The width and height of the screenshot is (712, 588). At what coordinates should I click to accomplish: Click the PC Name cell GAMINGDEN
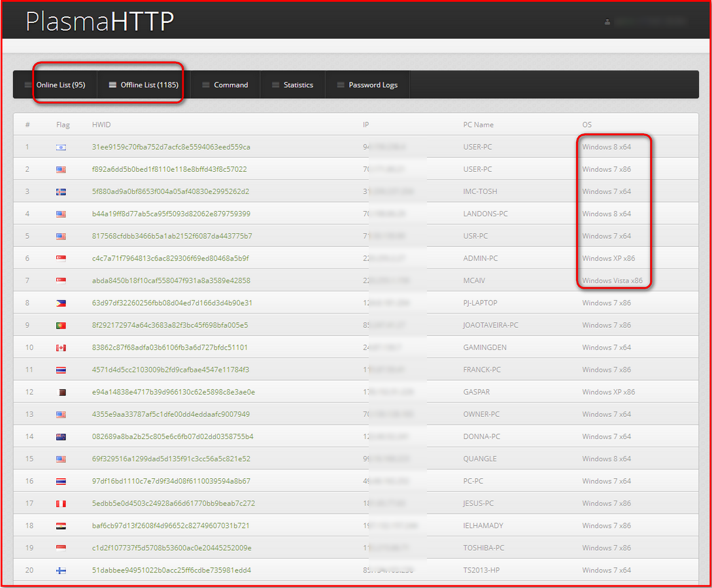coord(484,348)
